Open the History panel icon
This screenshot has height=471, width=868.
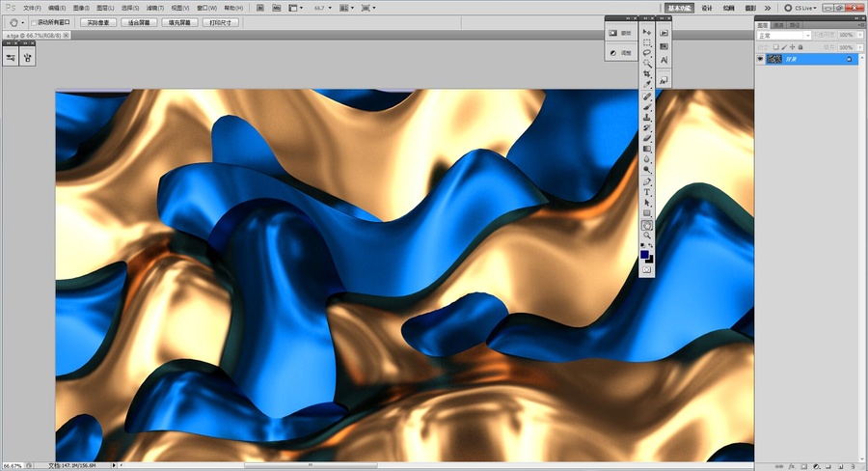coord(664,46)
